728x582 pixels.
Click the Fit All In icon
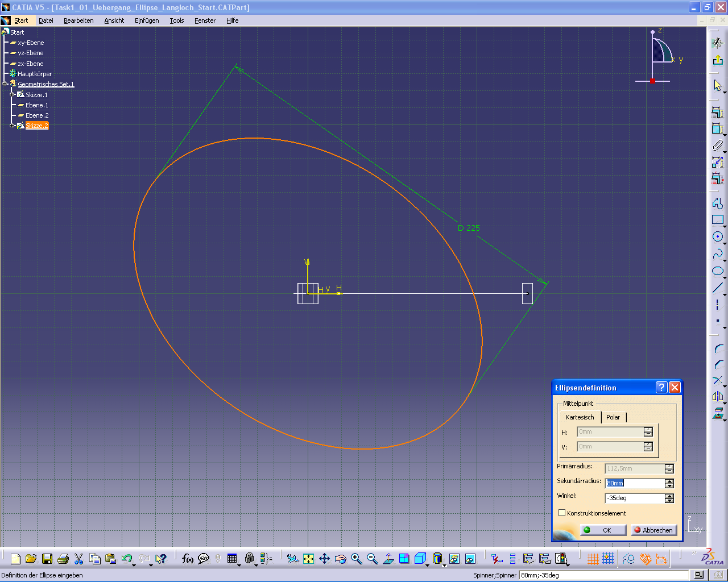(309, 559)
